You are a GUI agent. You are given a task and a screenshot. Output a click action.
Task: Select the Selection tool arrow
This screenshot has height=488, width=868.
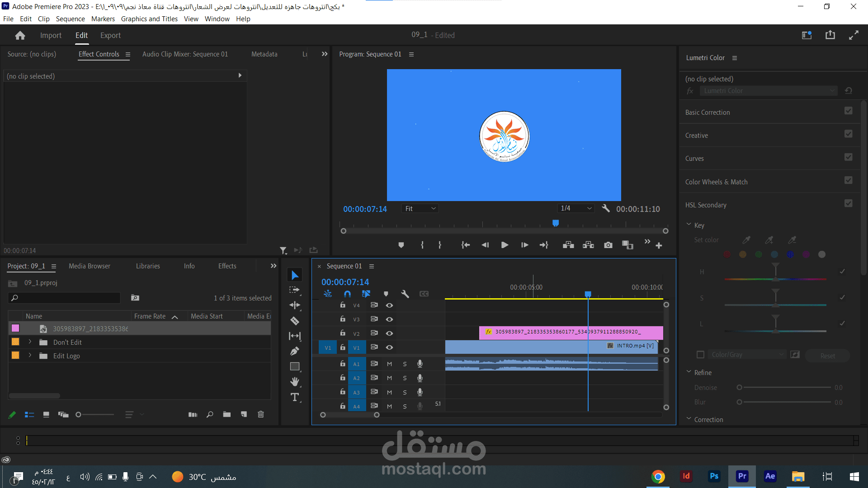(295, 275)
